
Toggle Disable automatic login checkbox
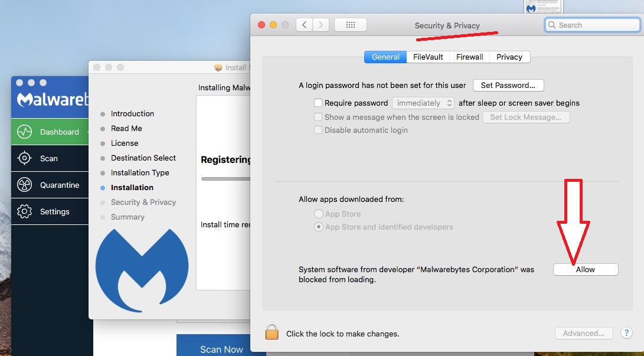coord(318,130)
